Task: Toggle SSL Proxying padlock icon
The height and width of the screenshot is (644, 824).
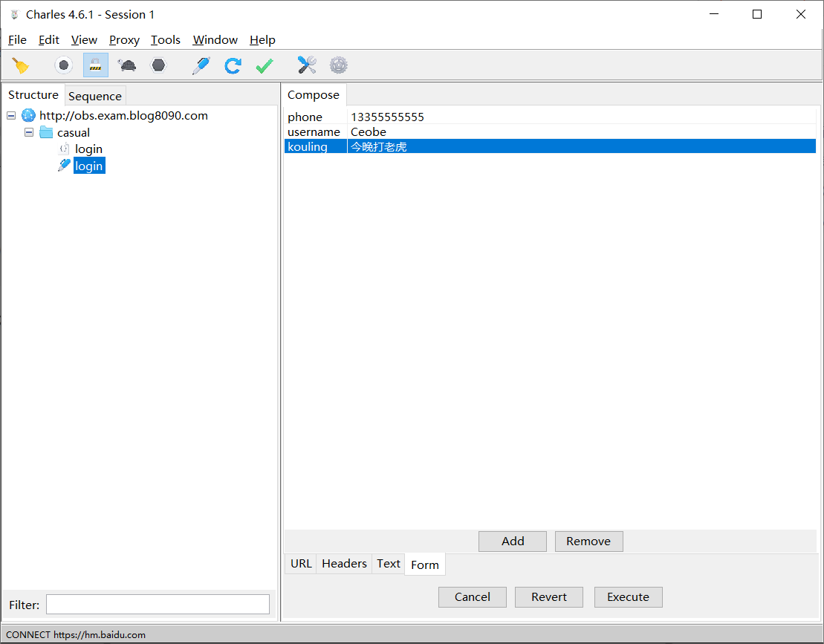Action: pos(95,65)
